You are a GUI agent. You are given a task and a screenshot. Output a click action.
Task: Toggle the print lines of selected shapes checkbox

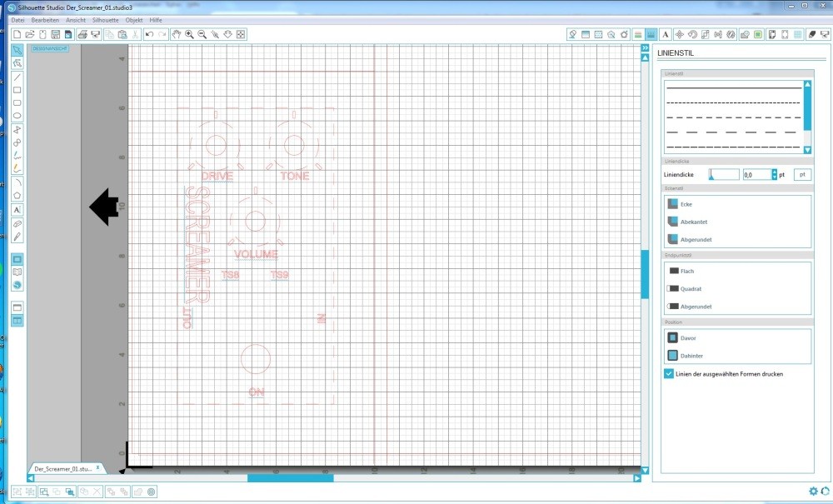pyautogui.click(x=669, y=374)
